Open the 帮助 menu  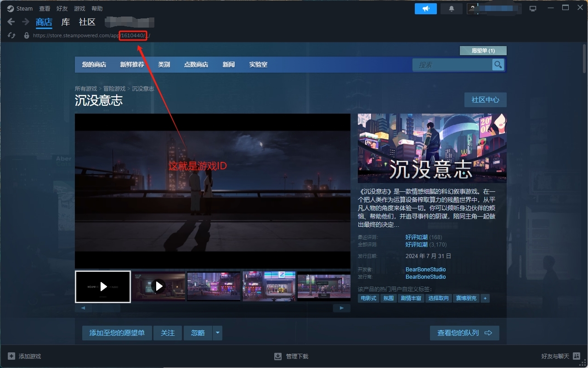97,8
